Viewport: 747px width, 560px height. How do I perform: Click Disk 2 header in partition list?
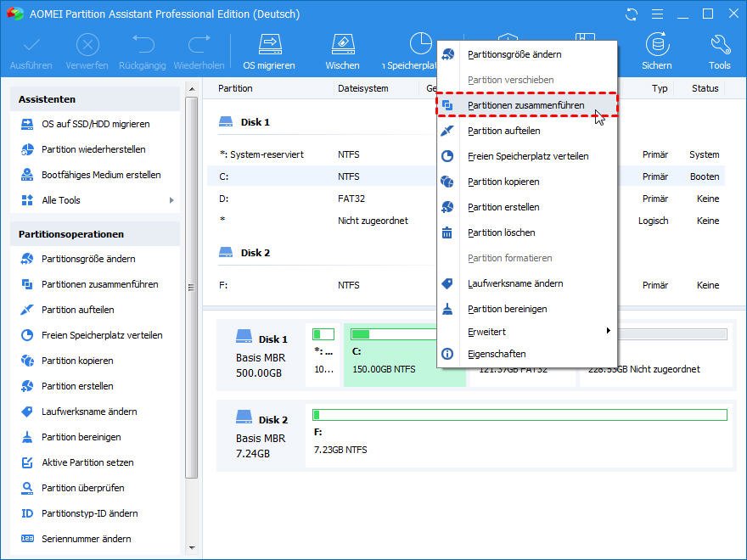click(x=244, y=253)
